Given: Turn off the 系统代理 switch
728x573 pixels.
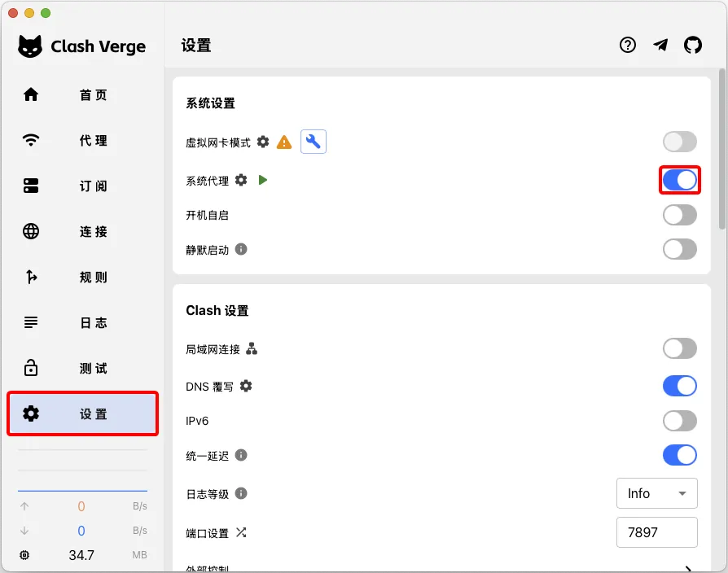Looking at the screenshot, I should (680, 180).
